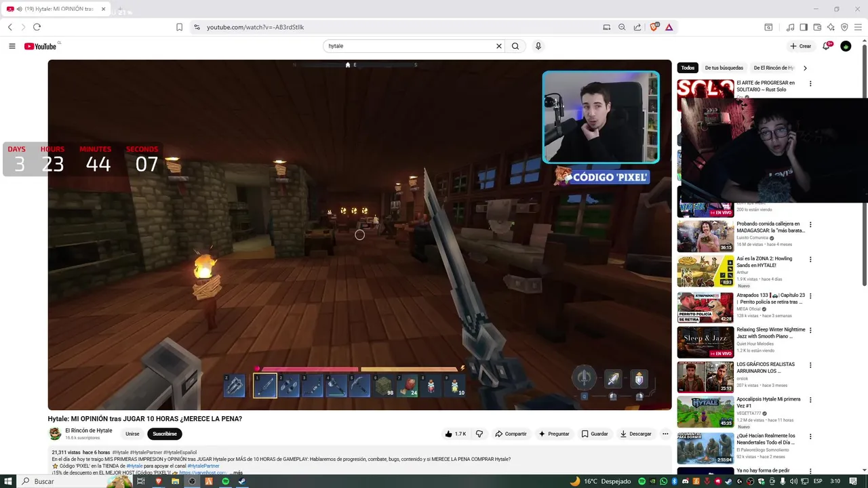Open the Brave VPN shield icon
868x488 pixels.
coord(844,27)
